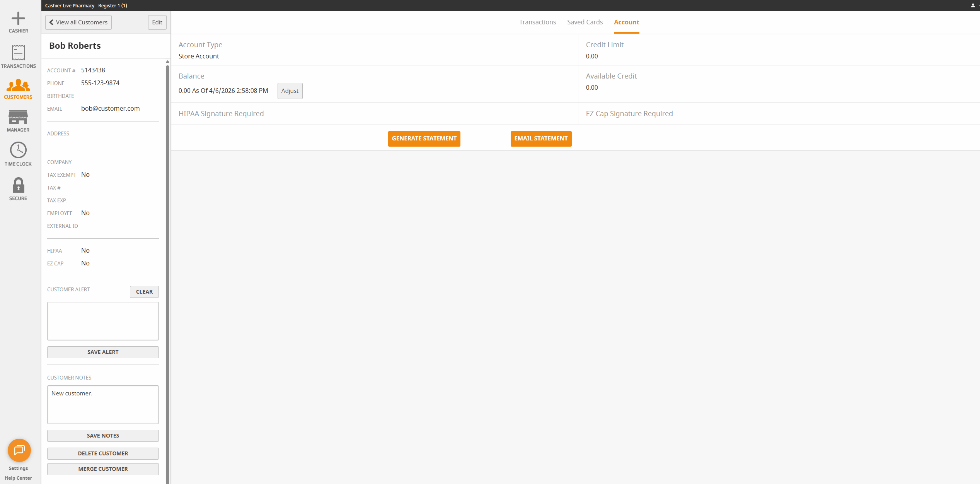Open the orange chat support bubble

coord(19,450)
